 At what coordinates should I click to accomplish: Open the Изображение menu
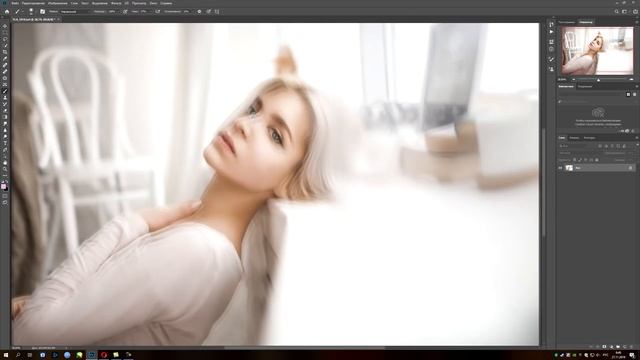pos(58,3)
